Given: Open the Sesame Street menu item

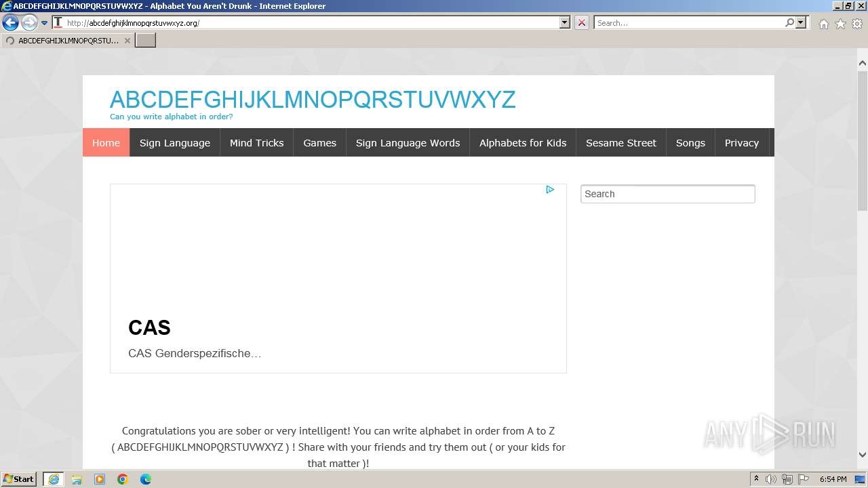Looking at the screenshot, I should [x=621, y=143].
